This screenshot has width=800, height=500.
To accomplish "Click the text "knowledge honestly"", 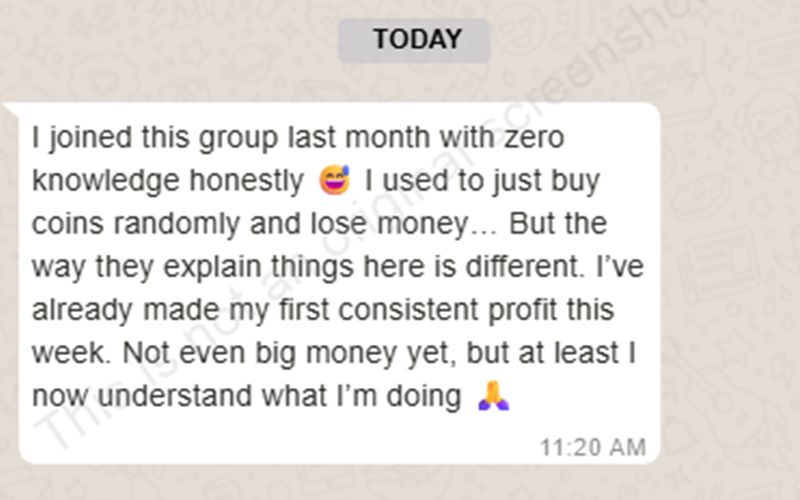I will coord(166,182).
